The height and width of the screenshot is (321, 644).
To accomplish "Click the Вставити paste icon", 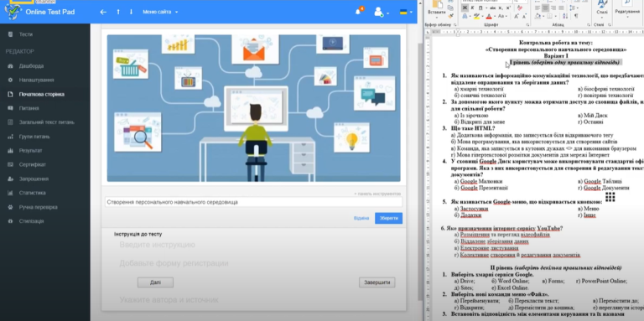I will (x=437, y=8).
